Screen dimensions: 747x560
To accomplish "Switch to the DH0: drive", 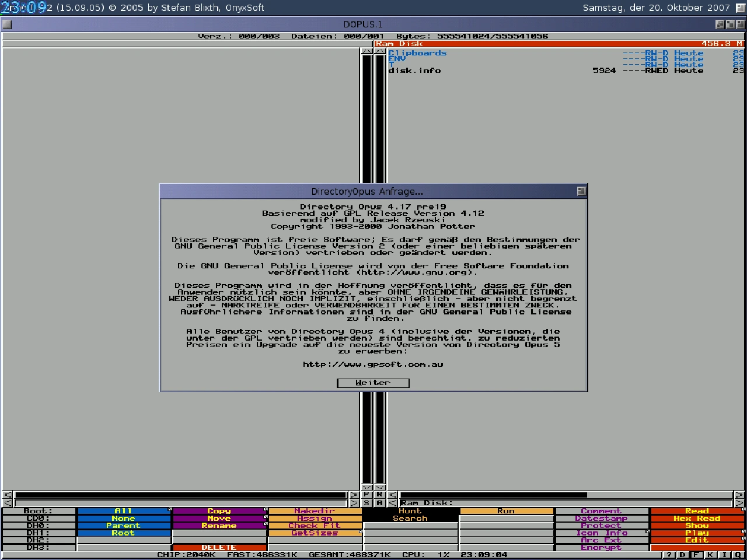I will [39, 526].
